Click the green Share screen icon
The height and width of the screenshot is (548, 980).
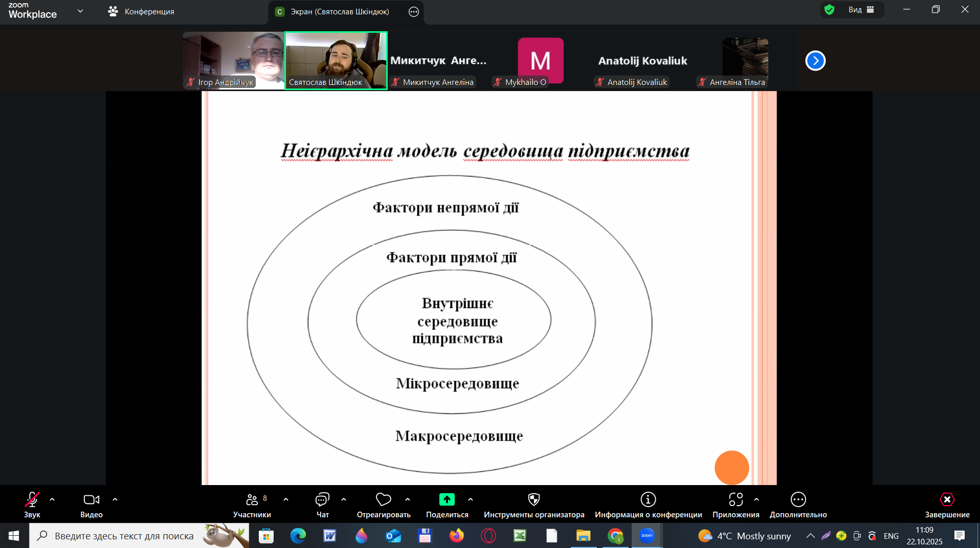[x=447, y=499]
